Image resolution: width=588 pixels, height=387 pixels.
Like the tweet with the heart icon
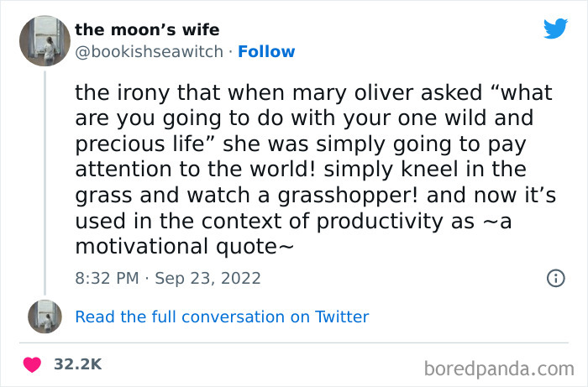(33, 364)
